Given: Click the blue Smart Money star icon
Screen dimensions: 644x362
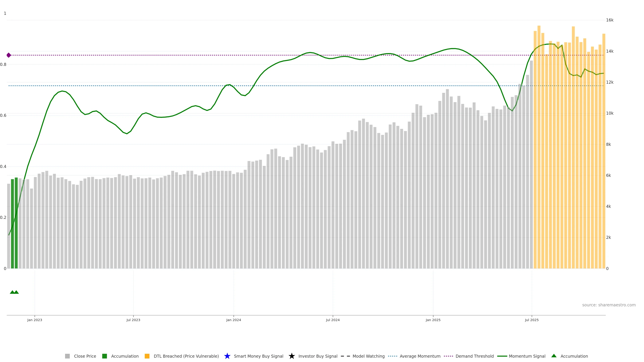Looking at the screenshot, I should (x=227, y=356).
